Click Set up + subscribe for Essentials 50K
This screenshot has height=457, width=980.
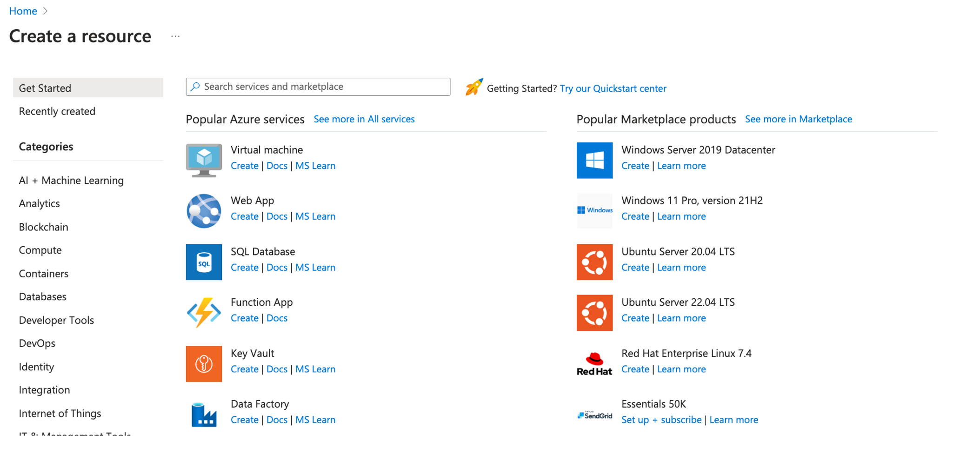tap(661, 420)
